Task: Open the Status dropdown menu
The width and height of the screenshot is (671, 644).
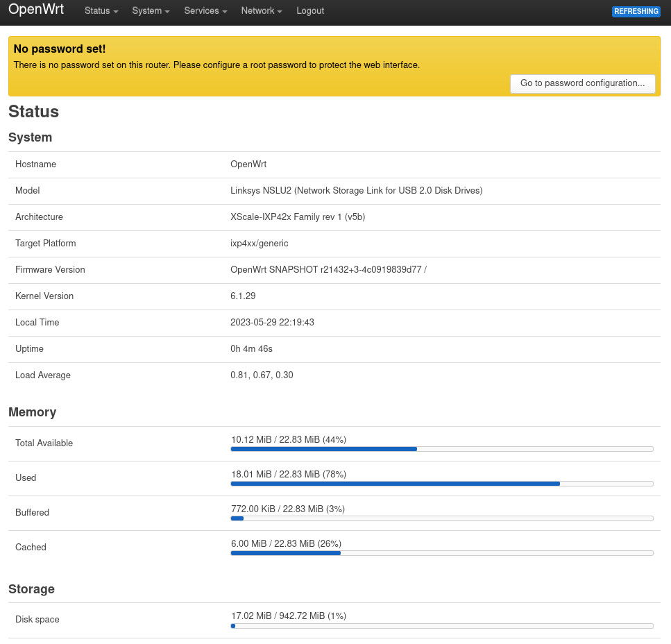Action: 101,11
